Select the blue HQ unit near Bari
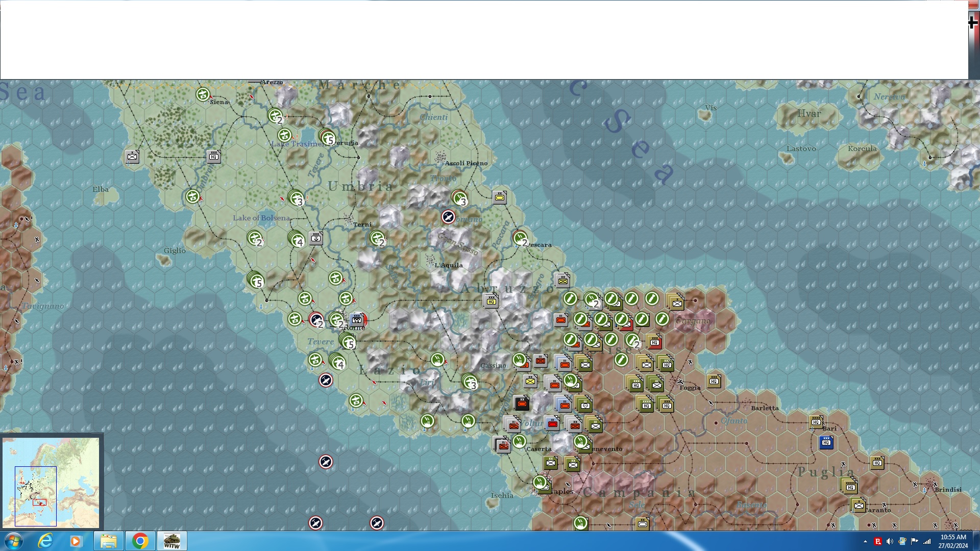 (x=826, y=442)
